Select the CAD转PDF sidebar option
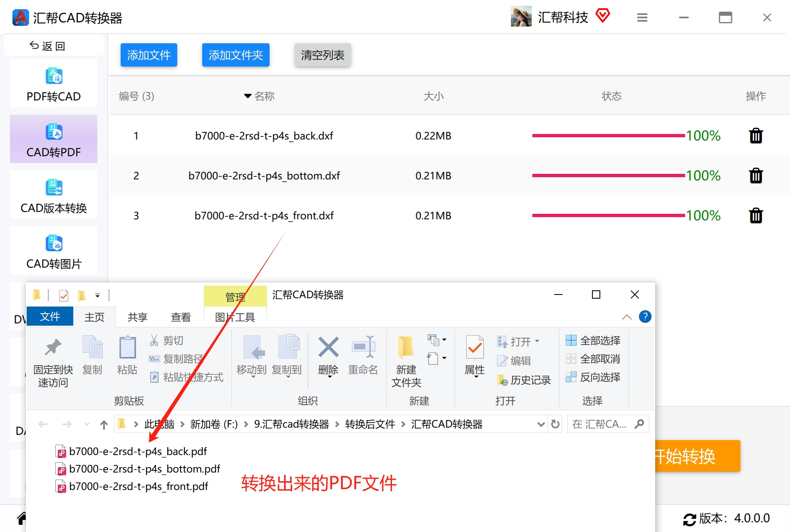Screen dimensions: 790x532 (x=54, y=139)
